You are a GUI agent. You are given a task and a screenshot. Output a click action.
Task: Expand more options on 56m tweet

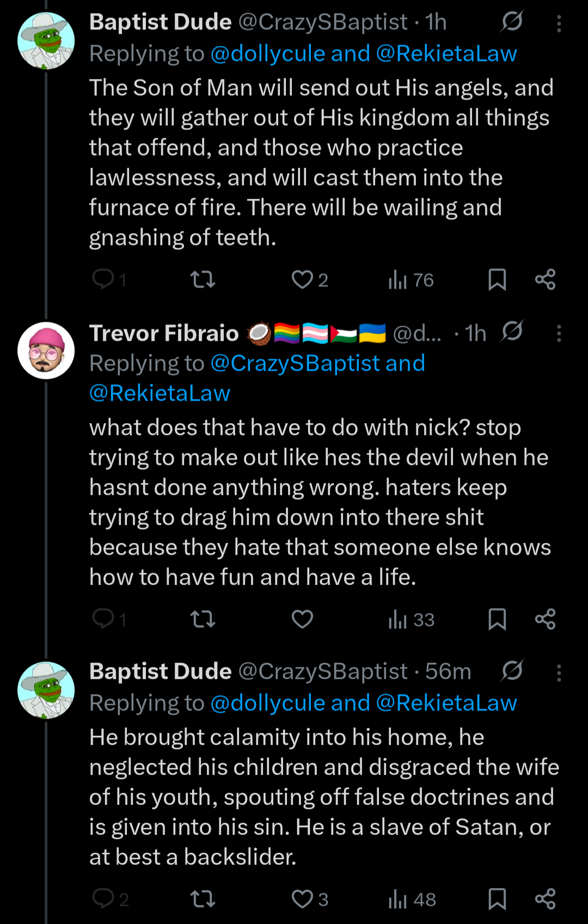tap(559, 673)
